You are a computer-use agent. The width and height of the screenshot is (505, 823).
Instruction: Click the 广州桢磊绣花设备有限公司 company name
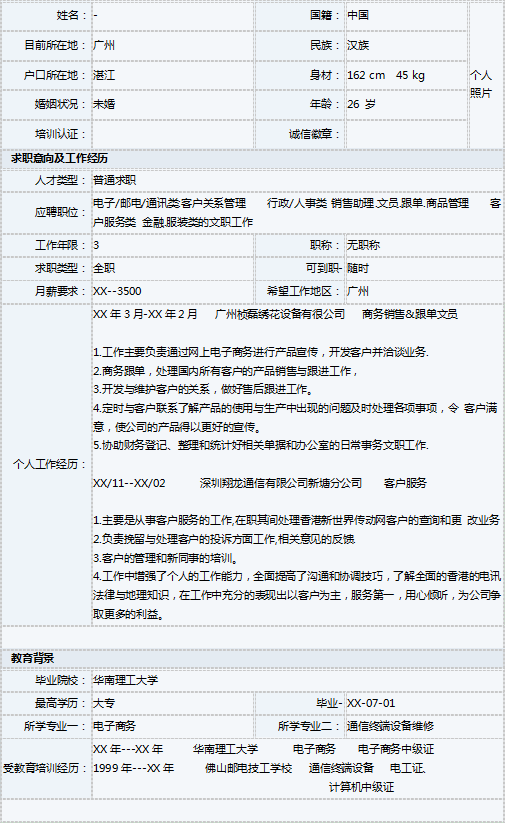pyautogui.click(x=280, y=314)
